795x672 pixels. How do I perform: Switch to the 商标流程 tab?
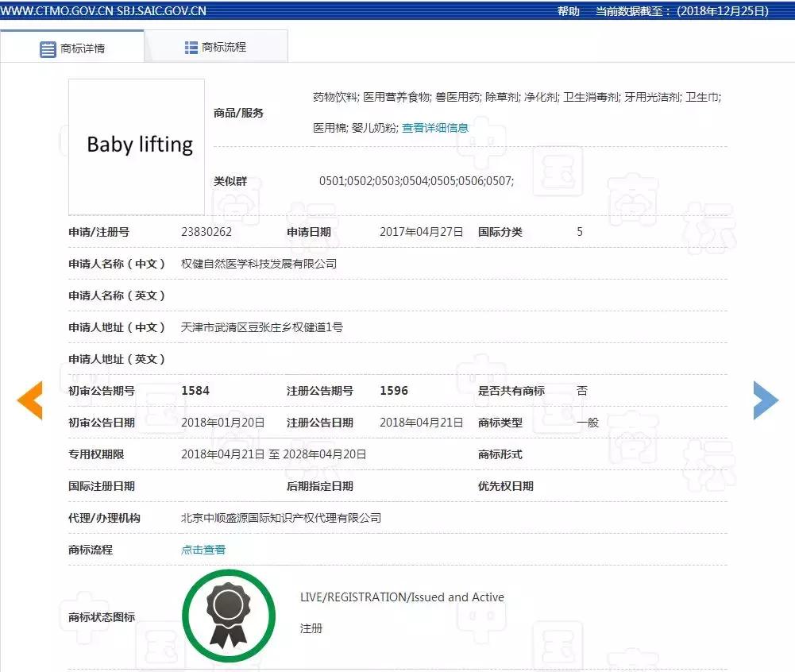pos(224,48)
